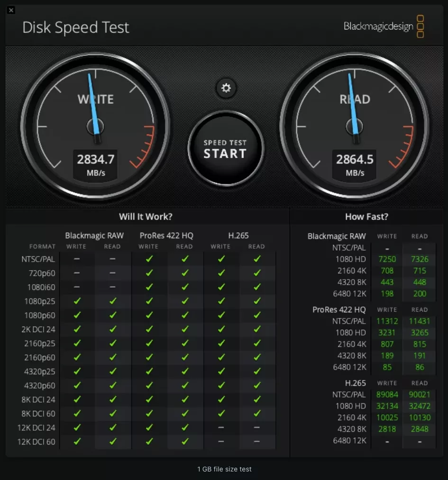This screenshot has height=480, width=448.
Task: Click Blackmagic RAW write checkmark for 2160p25
Action: coord(77,343)
